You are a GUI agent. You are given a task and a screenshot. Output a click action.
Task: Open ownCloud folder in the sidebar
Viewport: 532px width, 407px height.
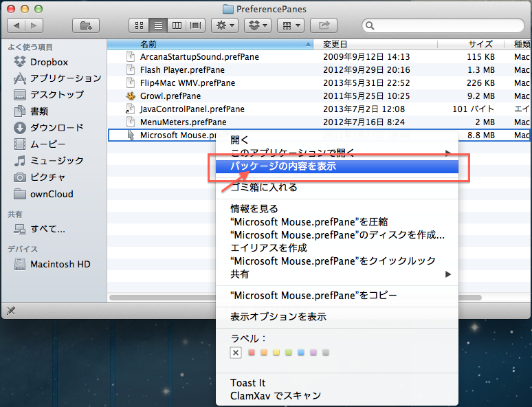tap(43, 194)
